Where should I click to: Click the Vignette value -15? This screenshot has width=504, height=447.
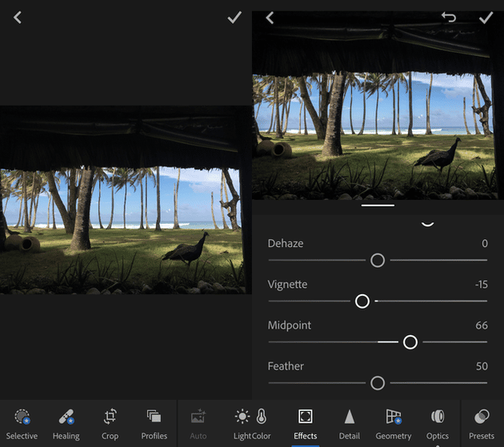(481, 285)
